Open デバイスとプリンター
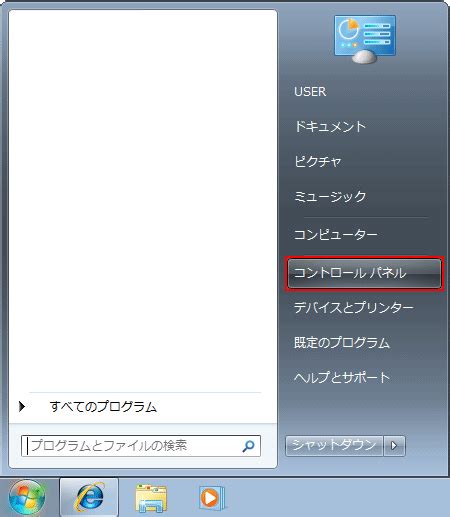 click(354, 308)
